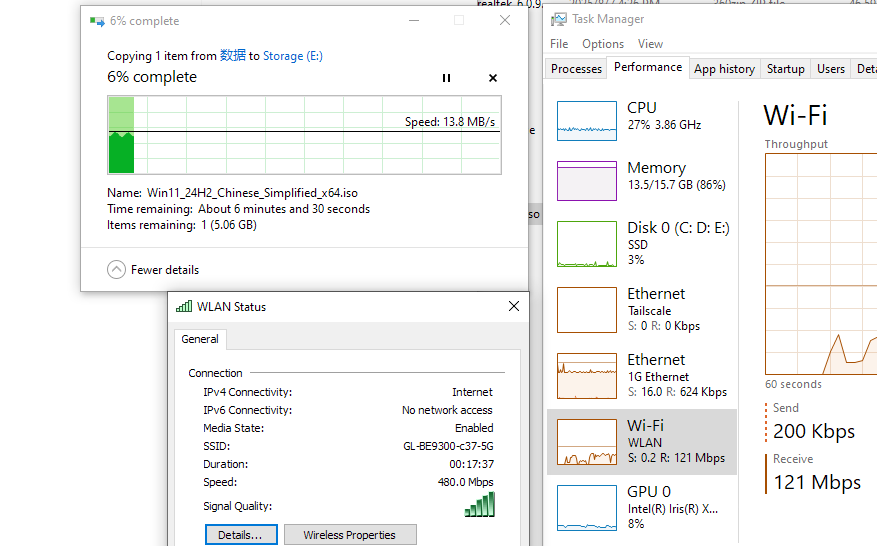Switch to the Users tab
The image size is (877, 546).
[x=831, y=69]
